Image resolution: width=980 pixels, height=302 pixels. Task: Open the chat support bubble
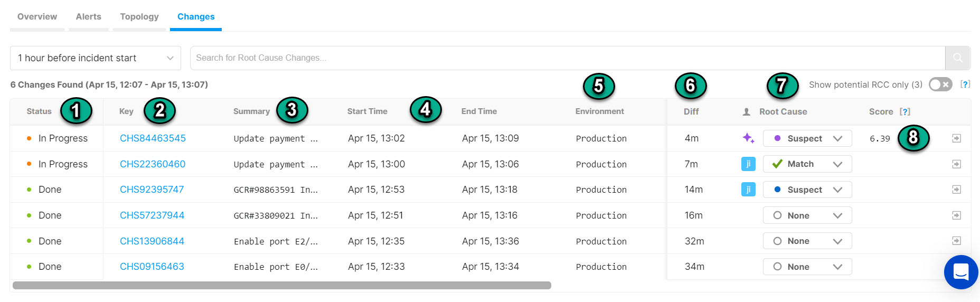(x=960, y=272)
